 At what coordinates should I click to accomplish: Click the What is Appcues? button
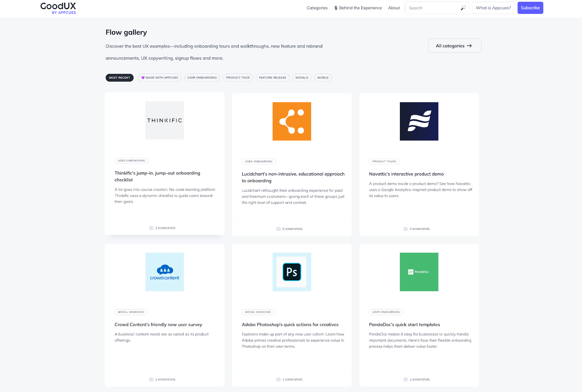(493, 8)
